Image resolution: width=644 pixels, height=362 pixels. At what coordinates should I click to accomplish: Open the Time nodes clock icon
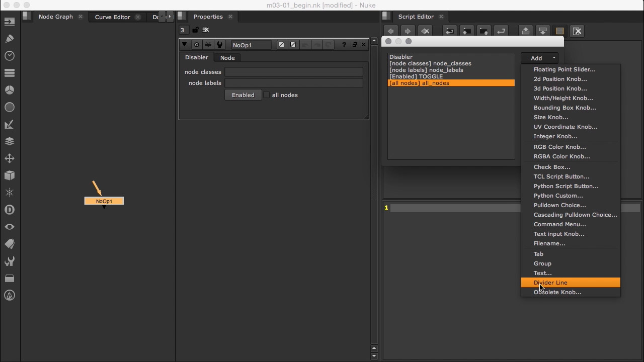[x=10, y=56]
